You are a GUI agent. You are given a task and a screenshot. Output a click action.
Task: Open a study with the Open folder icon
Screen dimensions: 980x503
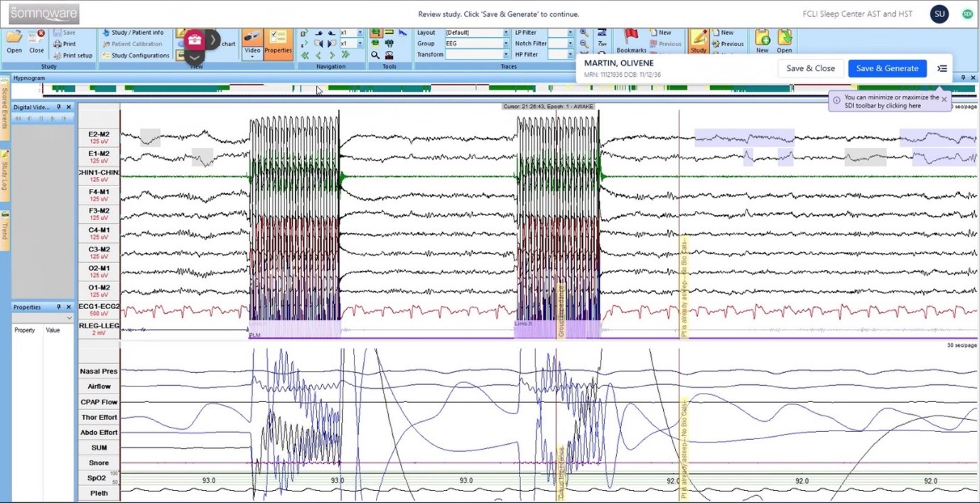pos(14,40)
